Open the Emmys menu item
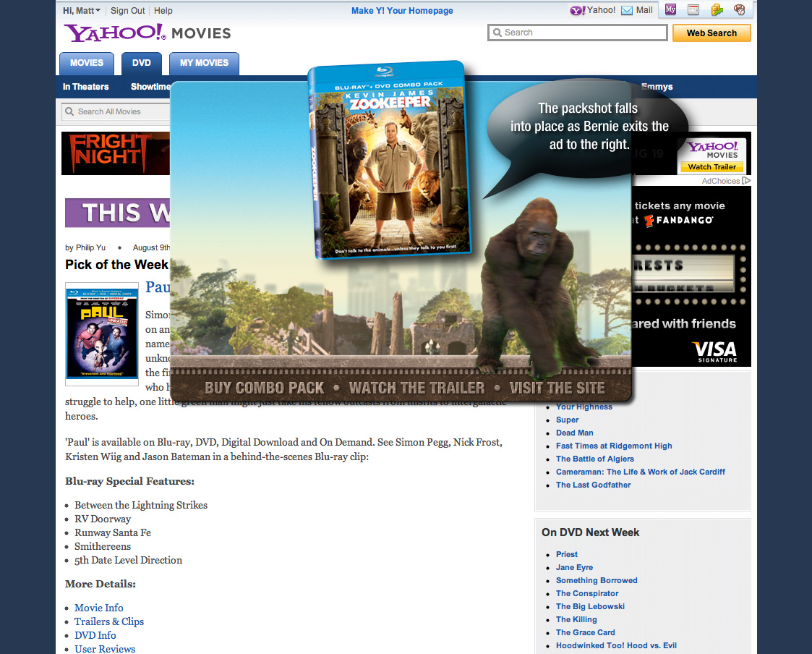The height and width of the screenshot is (654, 812). click(657, 87)
